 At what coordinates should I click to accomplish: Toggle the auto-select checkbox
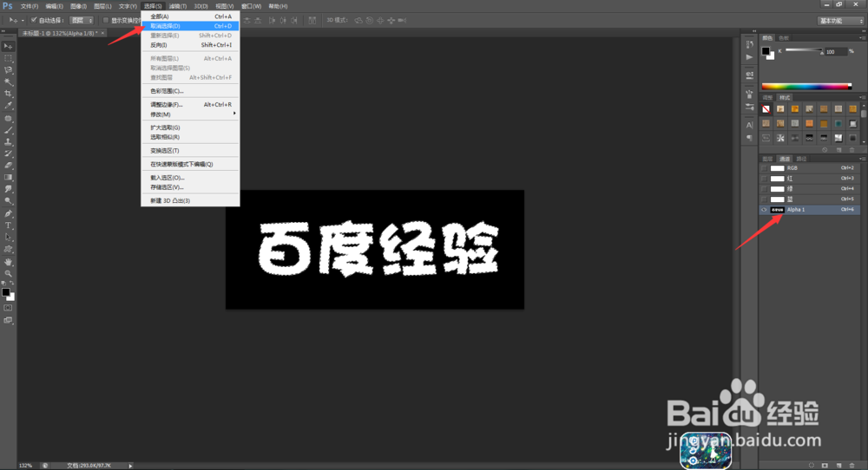coord(34,21)
